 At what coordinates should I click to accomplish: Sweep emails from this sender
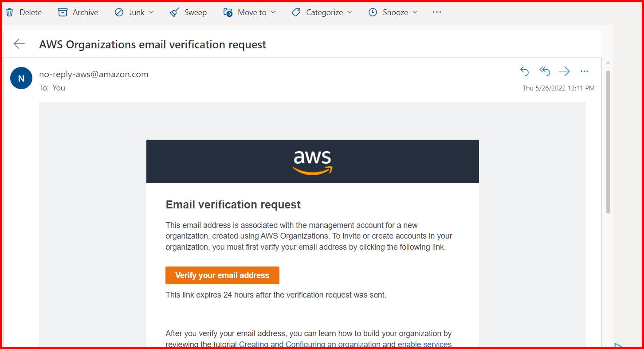(x=188, y=12)
